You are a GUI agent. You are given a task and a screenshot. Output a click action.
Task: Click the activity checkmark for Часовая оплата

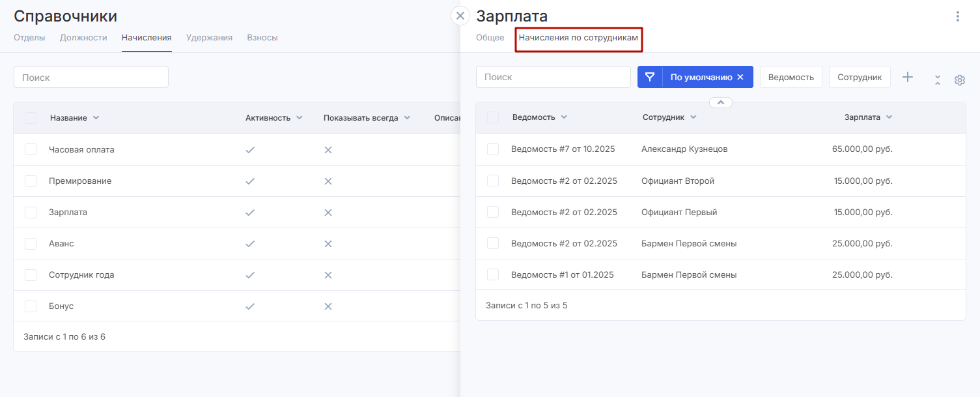click(250, 150)
